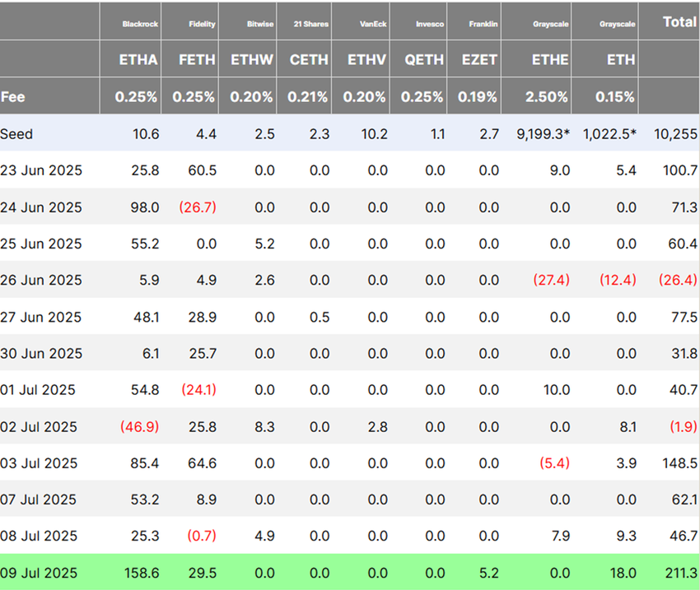Click the 2.50% fee value
This screenshot has width=700, height=590.
(x=547, y=97)
